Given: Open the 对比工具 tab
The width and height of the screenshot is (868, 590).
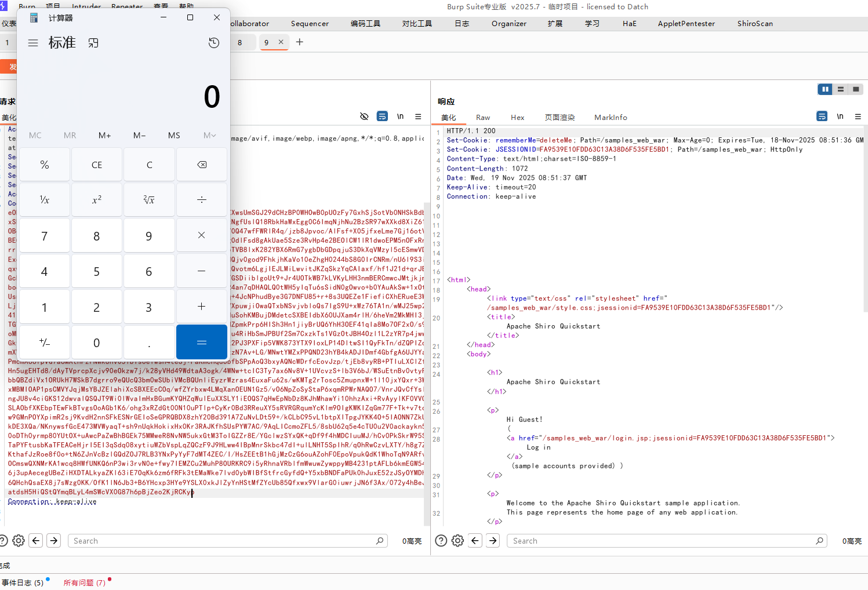Looking at the screenshot, I should 417,24.
